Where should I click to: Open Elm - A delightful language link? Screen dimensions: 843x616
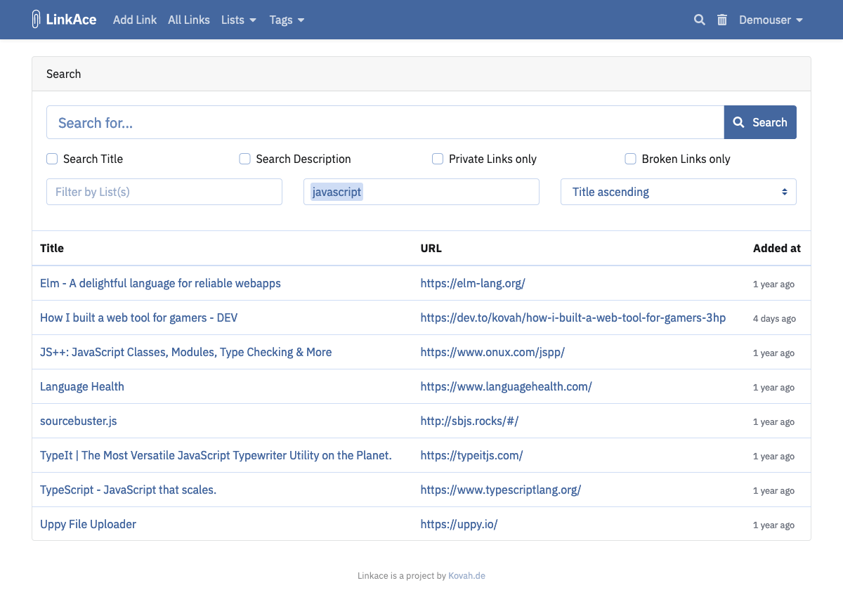(x=160, y=283)
